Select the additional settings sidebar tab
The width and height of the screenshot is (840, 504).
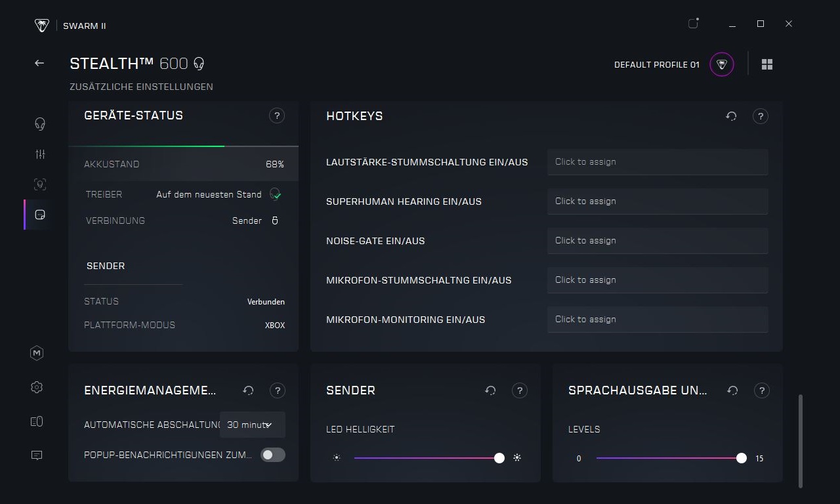(x=40, y=215)
